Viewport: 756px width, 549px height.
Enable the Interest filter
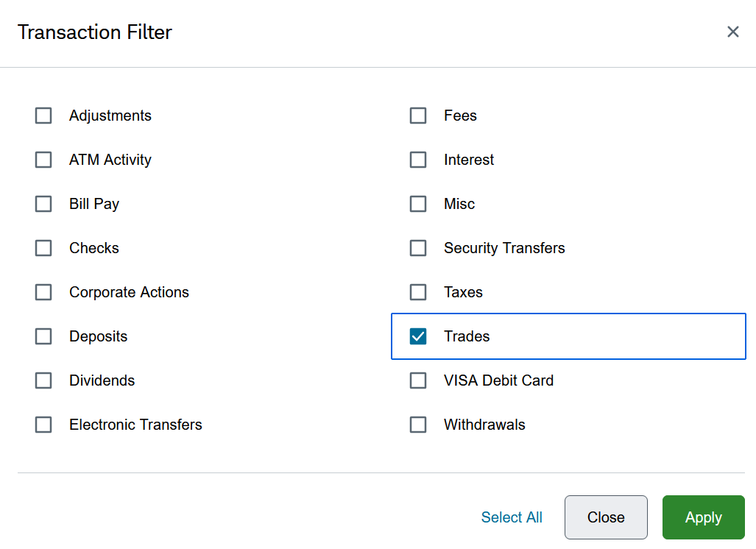(x=418, y=160)
